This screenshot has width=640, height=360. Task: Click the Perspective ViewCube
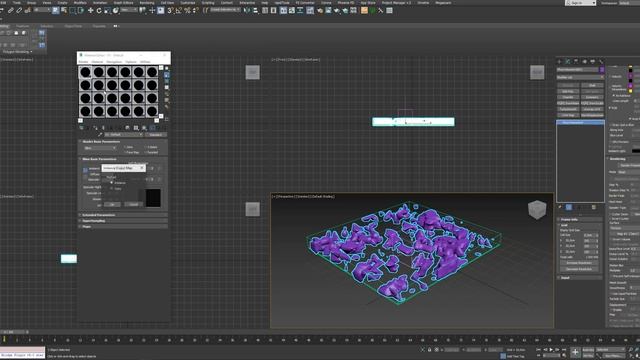click(537, 210)
